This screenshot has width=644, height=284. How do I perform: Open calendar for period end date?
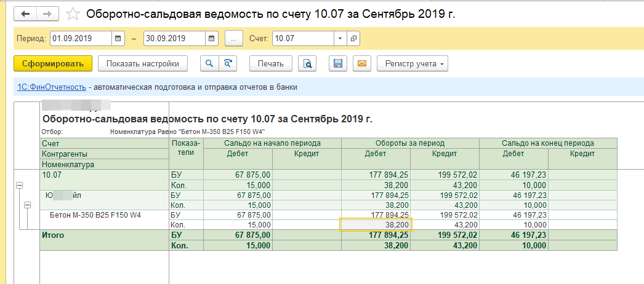pyautogui.click(x=211, y=39)
